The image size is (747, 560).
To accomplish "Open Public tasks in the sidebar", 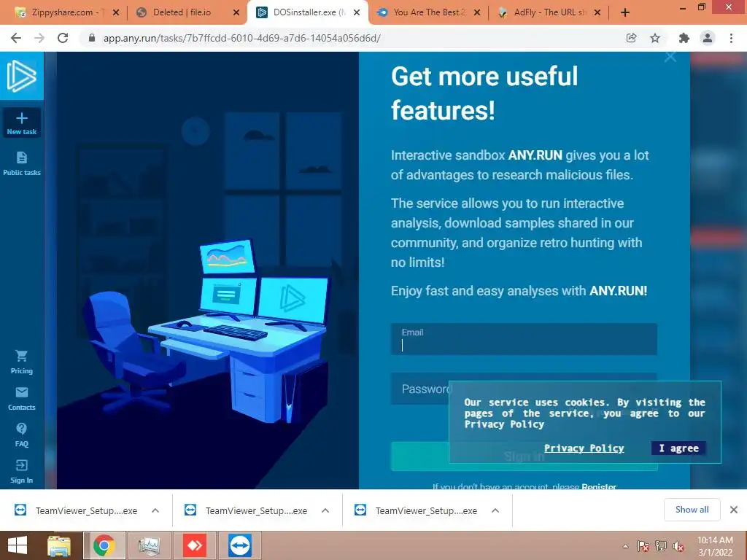I will point(21,164).
